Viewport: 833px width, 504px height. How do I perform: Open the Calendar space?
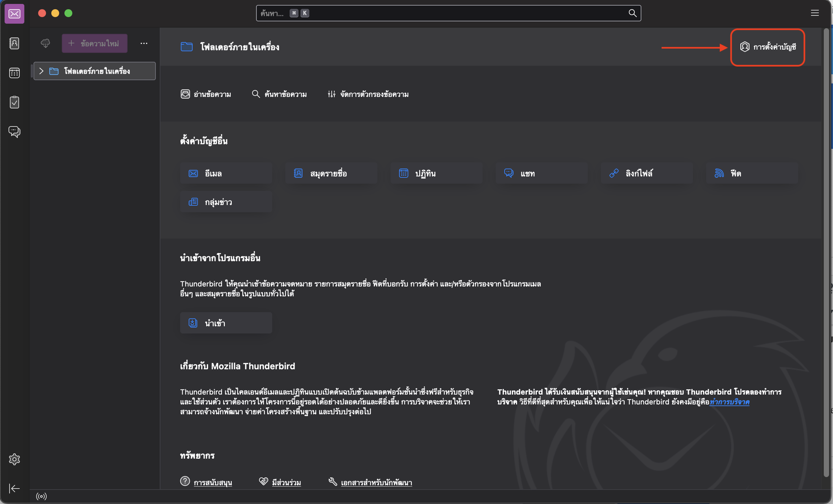pos(14,73)
